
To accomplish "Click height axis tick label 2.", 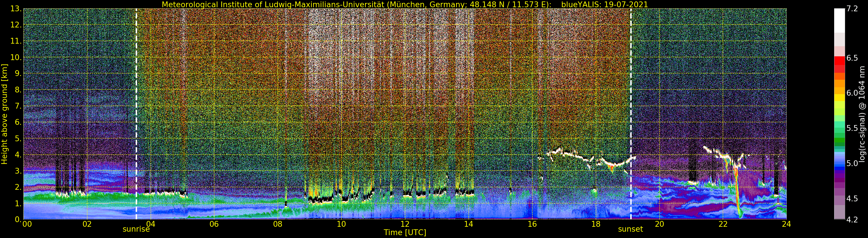I will (18, 187).
